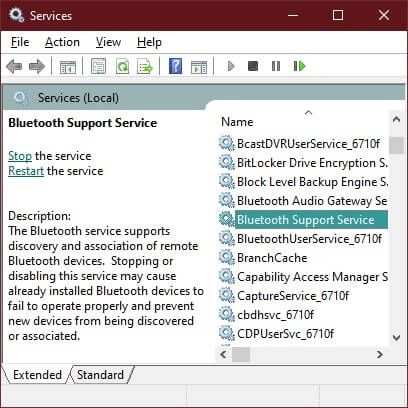Image resolution: width=408 pixels, height=408 pixels.
Task: Open the Help menu
Action: tap(149, 42)
